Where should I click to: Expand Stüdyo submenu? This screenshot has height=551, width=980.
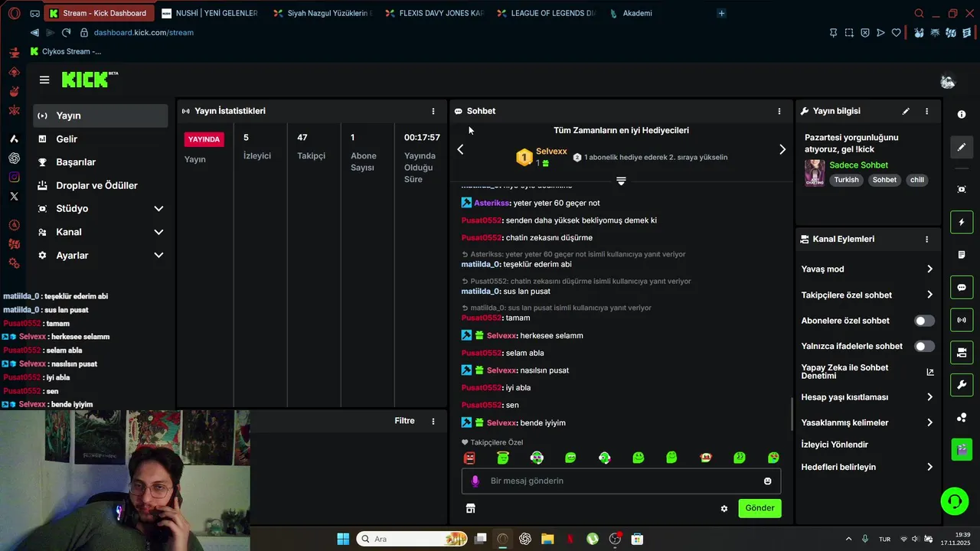point(158,209)
